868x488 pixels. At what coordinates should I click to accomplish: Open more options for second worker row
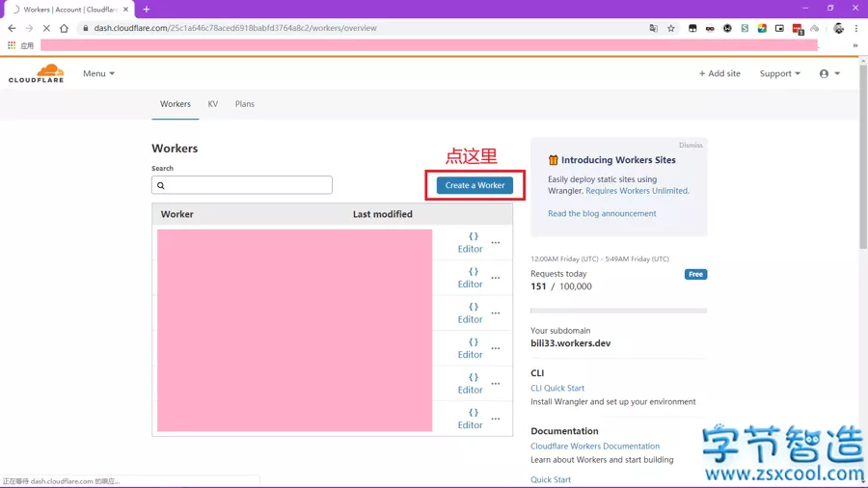[496, 278]
